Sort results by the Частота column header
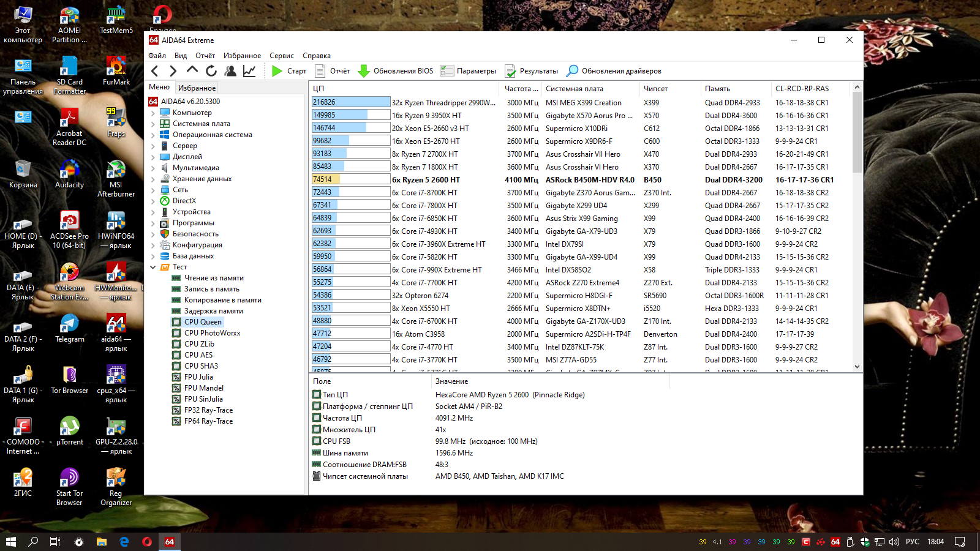 [522, 89]
